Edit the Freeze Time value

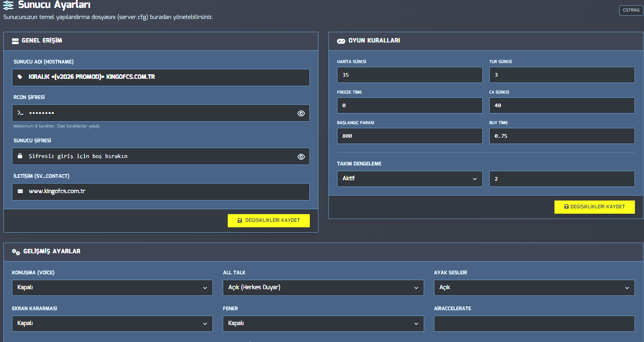410,106
